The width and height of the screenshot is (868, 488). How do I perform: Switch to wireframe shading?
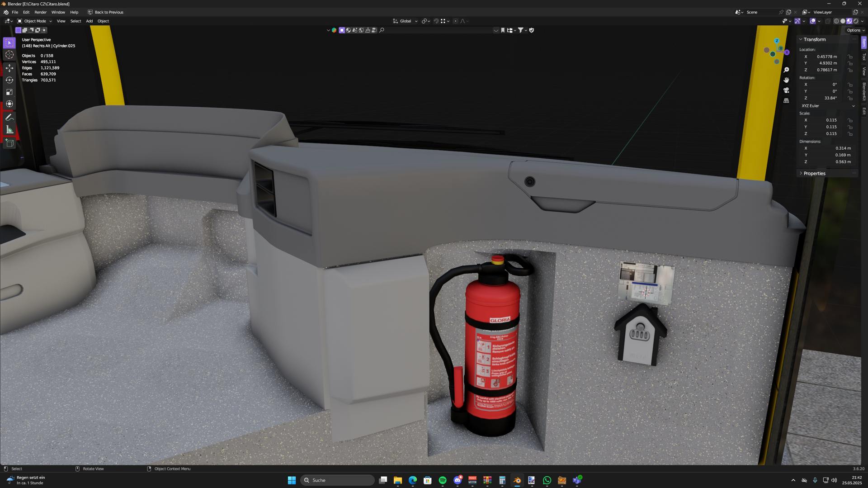tap(836, 21)
